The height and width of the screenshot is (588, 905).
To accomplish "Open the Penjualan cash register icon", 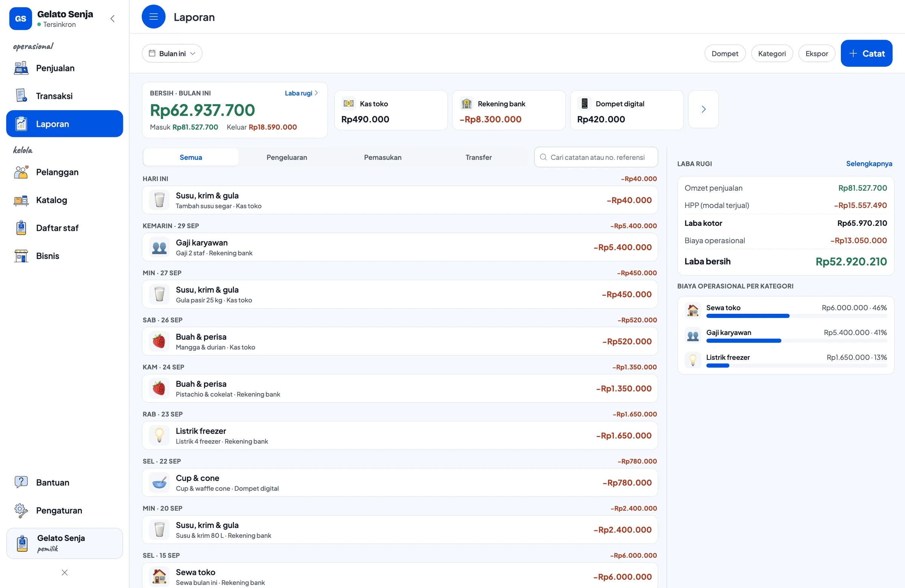I will pos(21,68).
